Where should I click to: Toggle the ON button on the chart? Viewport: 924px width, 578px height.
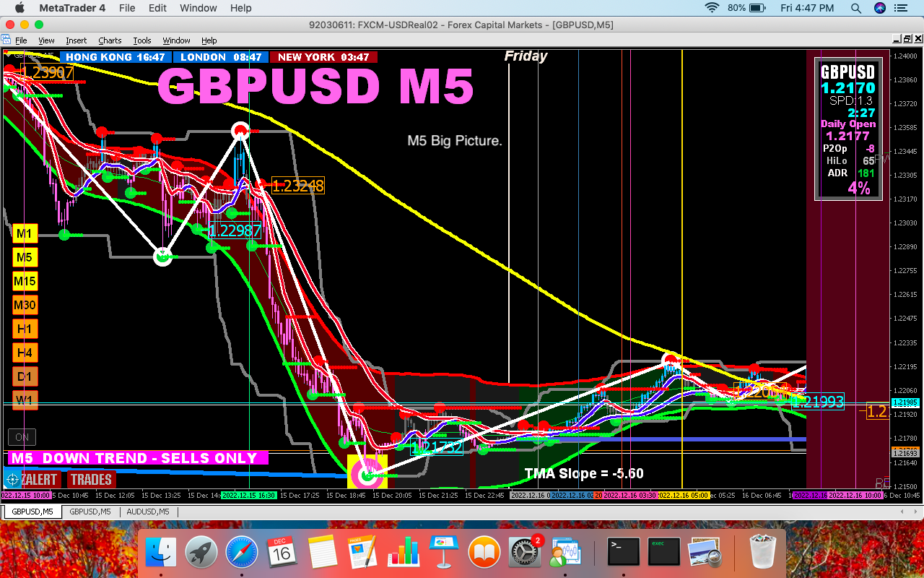(x=22, y=437)
